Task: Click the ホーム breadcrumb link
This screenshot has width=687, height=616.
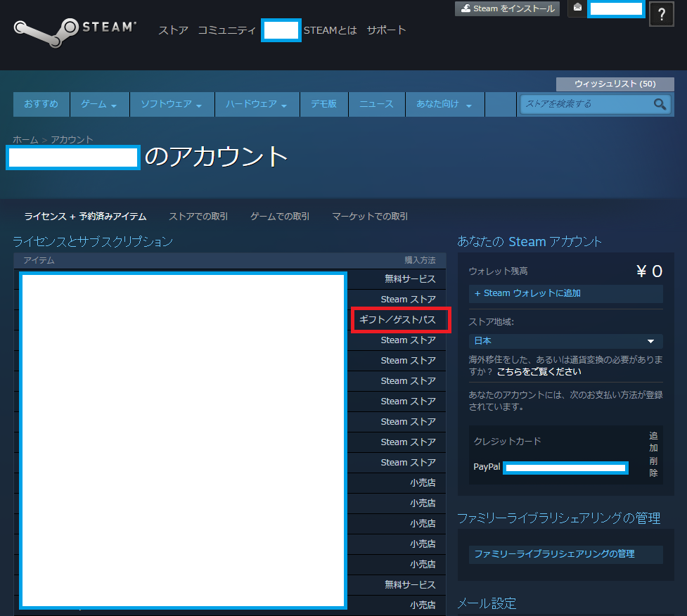Action: click(25, 139)
